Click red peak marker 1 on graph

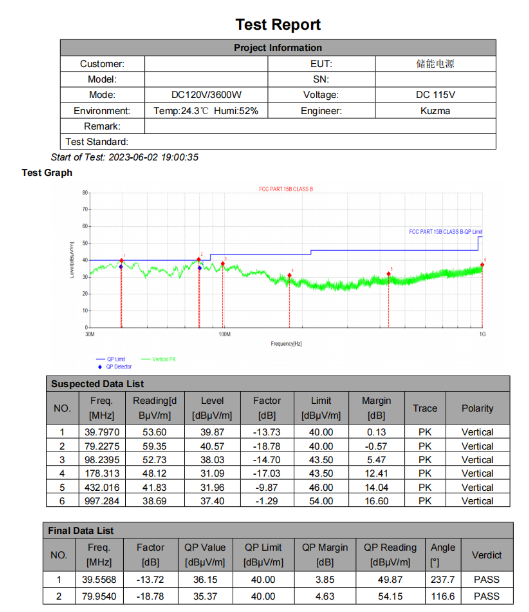pos(121,260)
